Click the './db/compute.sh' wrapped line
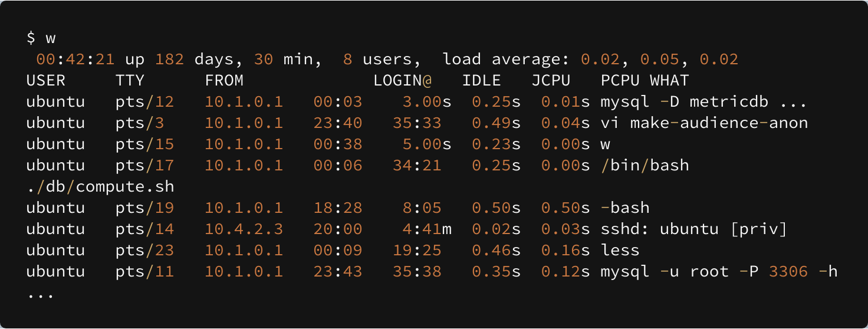This screenshot has width=868, height=329. [100, 186]
